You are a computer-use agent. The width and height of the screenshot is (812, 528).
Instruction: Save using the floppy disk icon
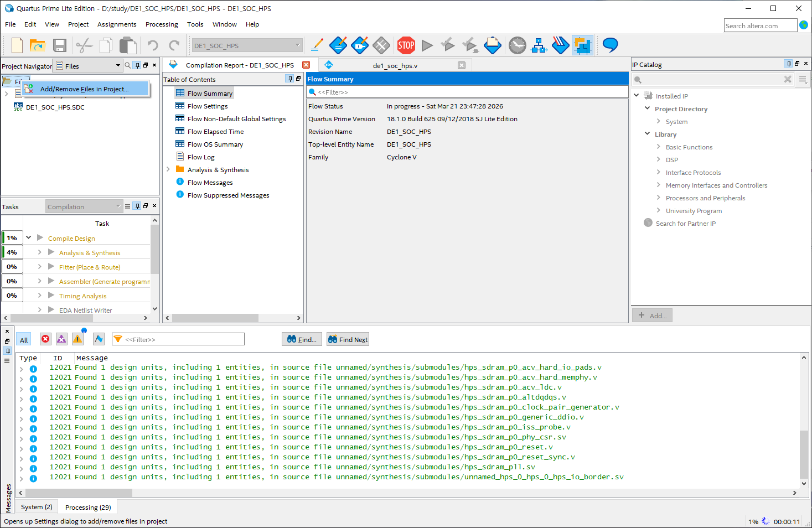pos(60,45)
